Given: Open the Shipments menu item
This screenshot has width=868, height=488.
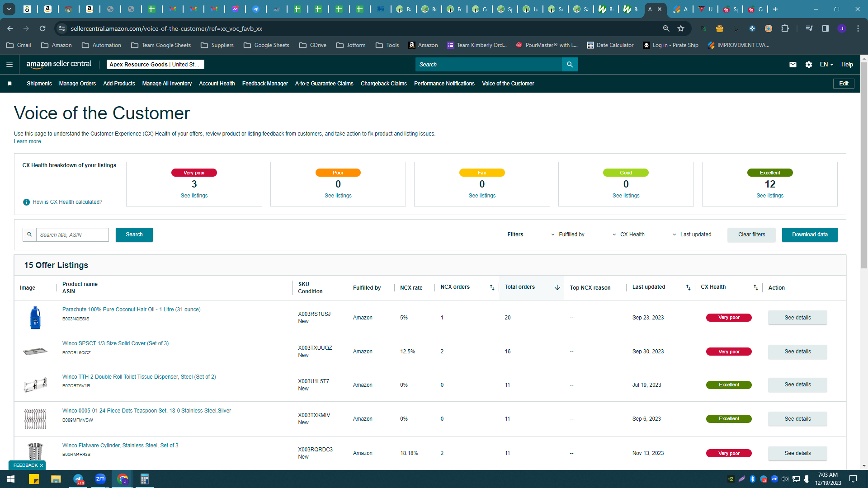Looking at the screenshot, I should tap(39, 84).
